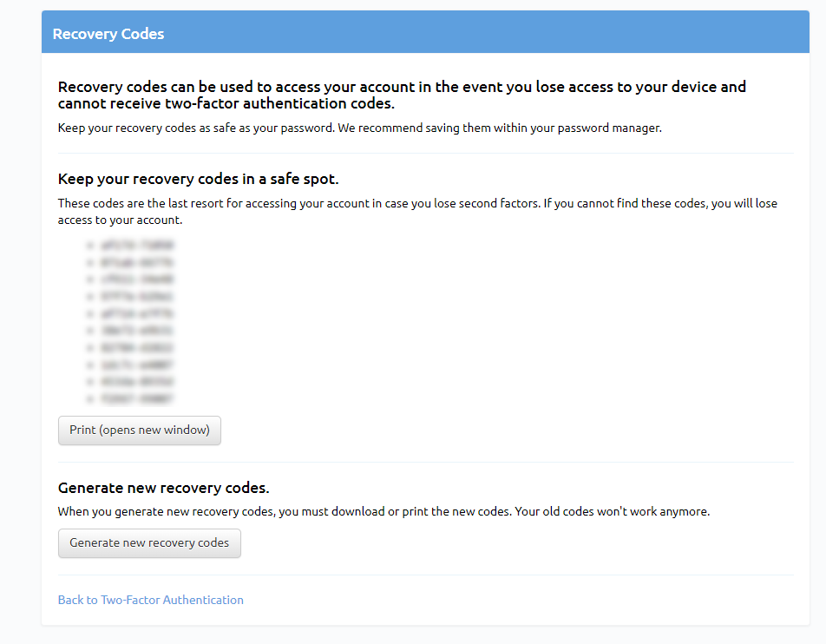The width and height of the screenshot is (826, 644).
Task: Select the last recovery code in the list
Action: pyautogui.click(x=137, y=399)
